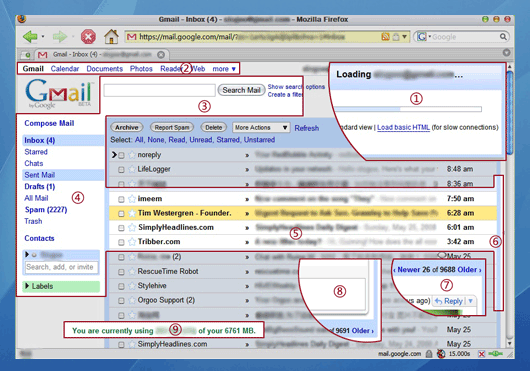The image size is (530, 371).
Task: Click the Loading progress bar
Action: [408, 109]
